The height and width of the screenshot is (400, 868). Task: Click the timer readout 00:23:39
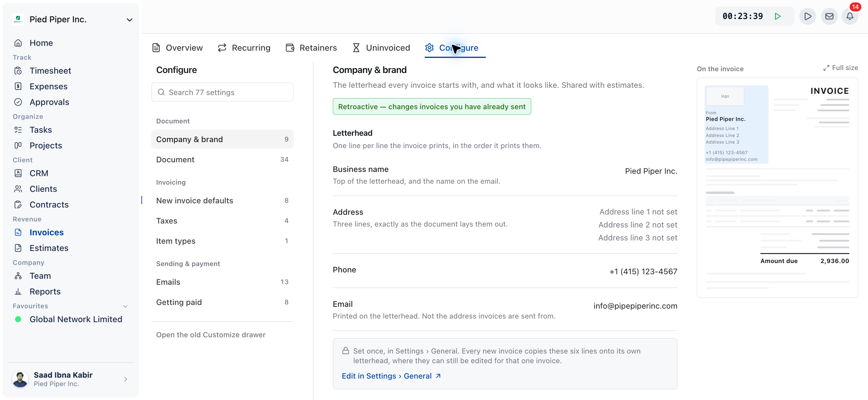[743, 16]
